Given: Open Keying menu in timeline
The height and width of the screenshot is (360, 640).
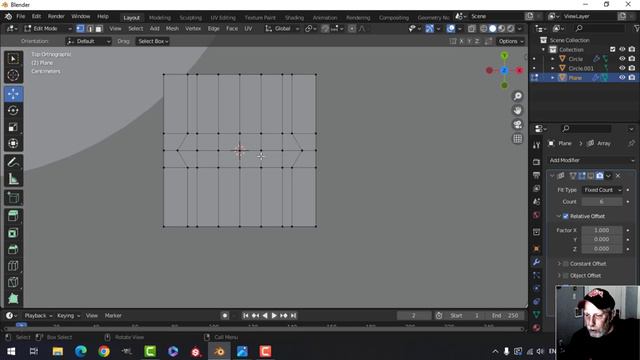Looking at the screenshot, I should (x=68, y=316).
